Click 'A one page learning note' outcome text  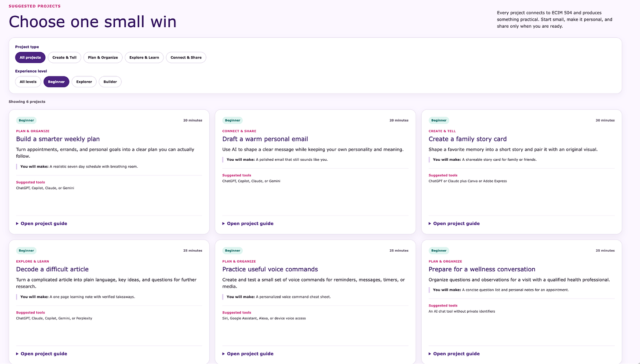click(x=92, y=297)
